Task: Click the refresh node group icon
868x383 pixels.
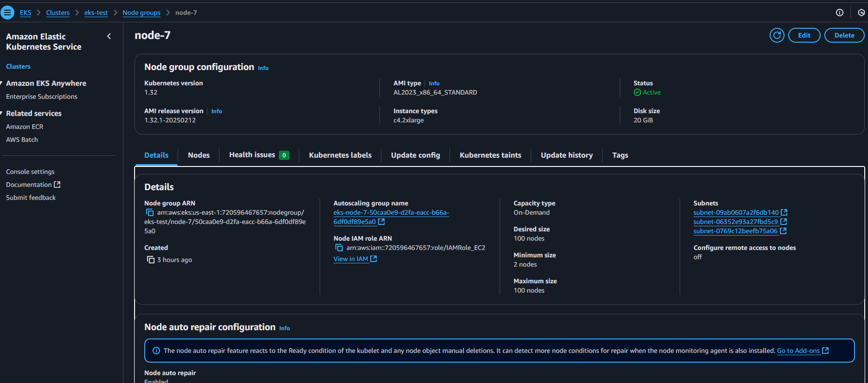Action: tap(777, 35)
